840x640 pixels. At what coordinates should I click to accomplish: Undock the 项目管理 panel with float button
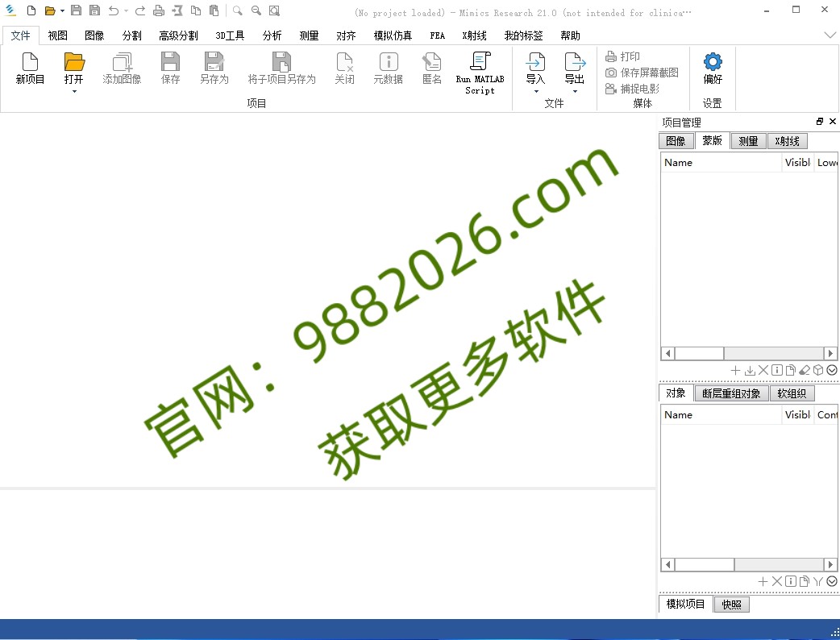(820, 122)
